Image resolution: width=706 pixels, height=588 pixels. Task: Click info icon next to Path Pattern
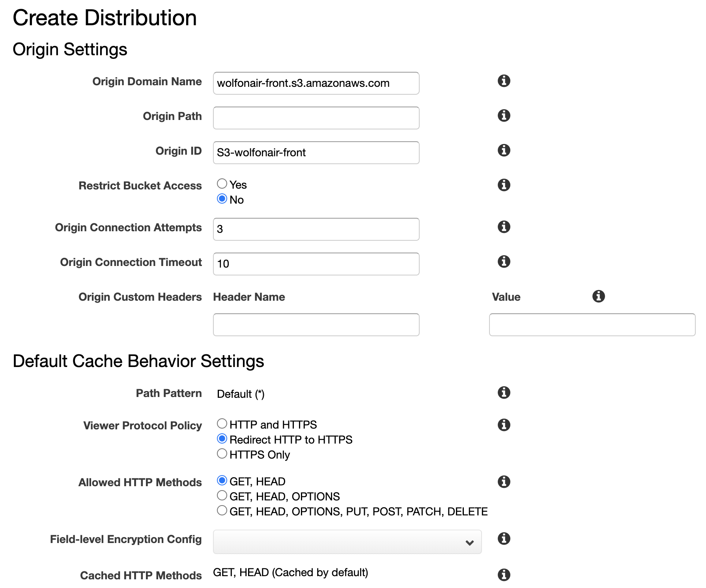[504, 393]
